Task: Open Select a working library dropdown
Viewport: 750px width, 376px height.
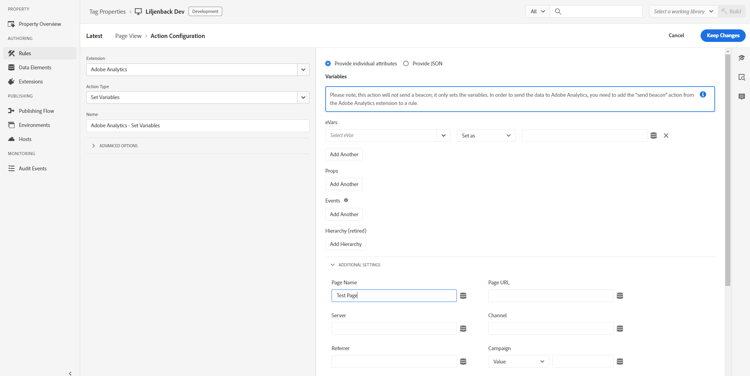Action: [x=684, y=11]
